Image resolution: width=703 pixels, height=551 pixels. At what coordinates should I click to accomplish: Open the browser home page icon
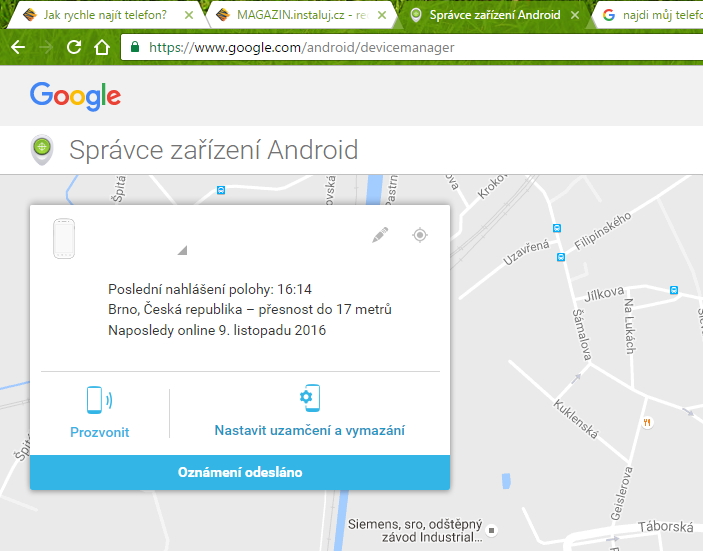[x=102, y=47]
